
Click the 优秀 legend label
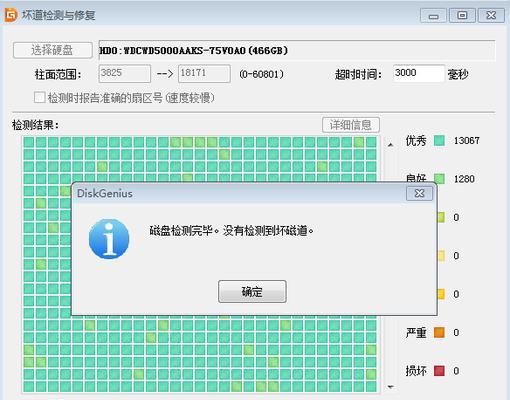416,140
